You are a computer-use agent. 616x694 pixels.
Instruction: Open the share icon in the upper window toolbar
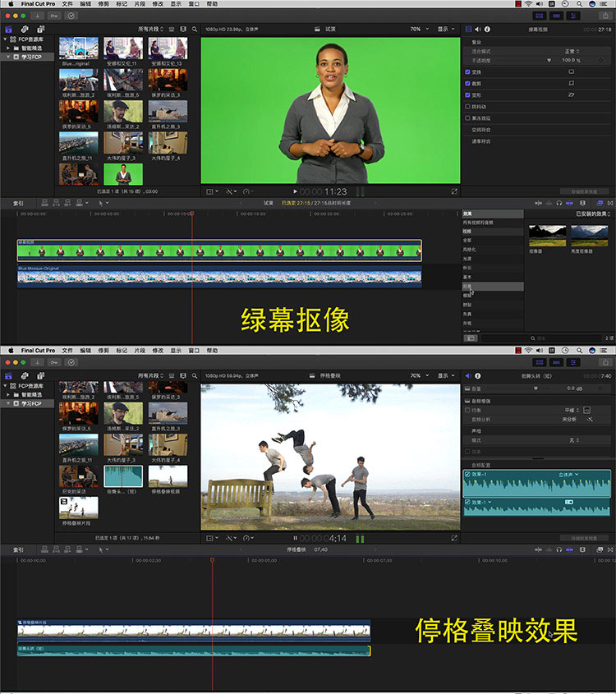[605, 16]
